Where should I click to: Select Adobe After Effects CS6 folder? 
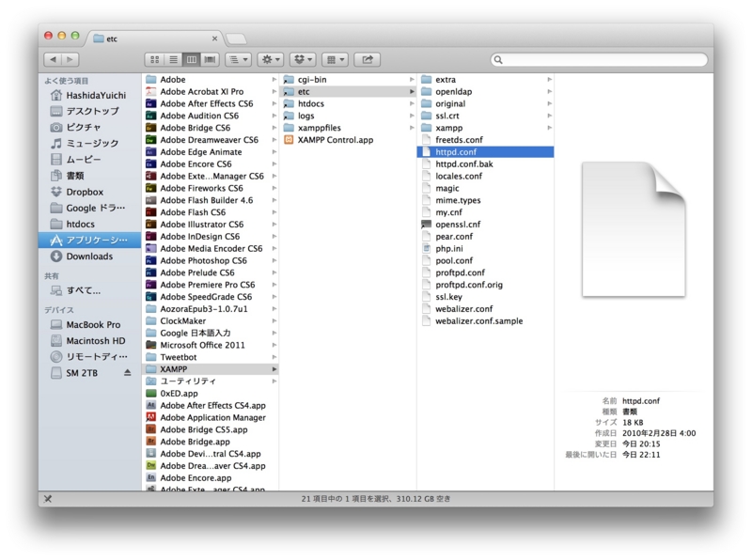coord(211,103)
